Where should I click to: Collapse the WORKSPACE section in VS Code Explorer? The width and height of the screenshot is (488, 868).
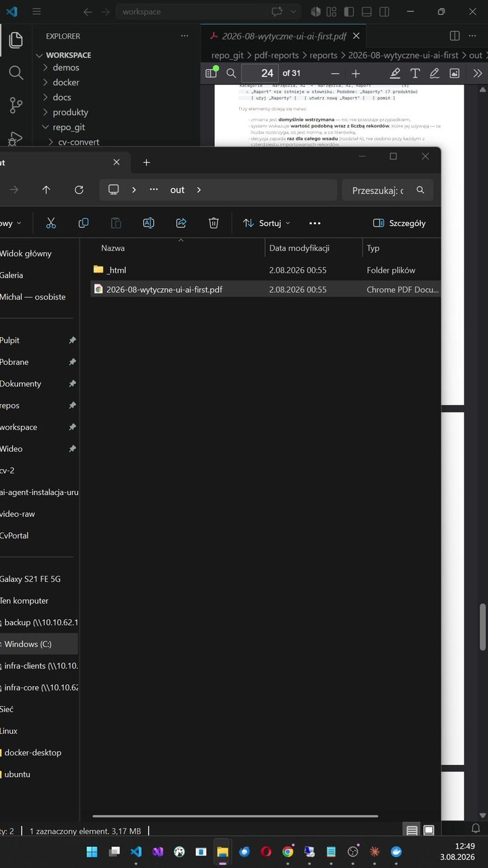click(68, 55)
